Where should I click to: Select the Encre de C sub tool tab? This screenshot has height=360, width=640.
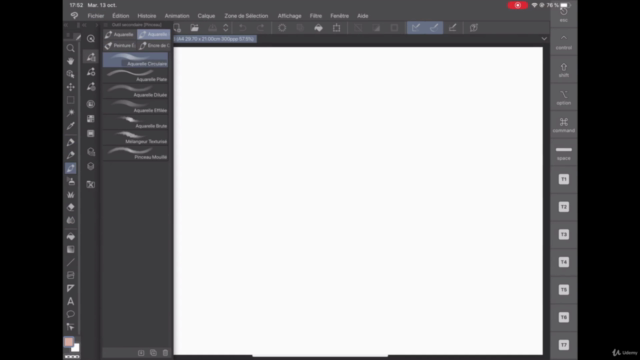(x=154, y=45)
